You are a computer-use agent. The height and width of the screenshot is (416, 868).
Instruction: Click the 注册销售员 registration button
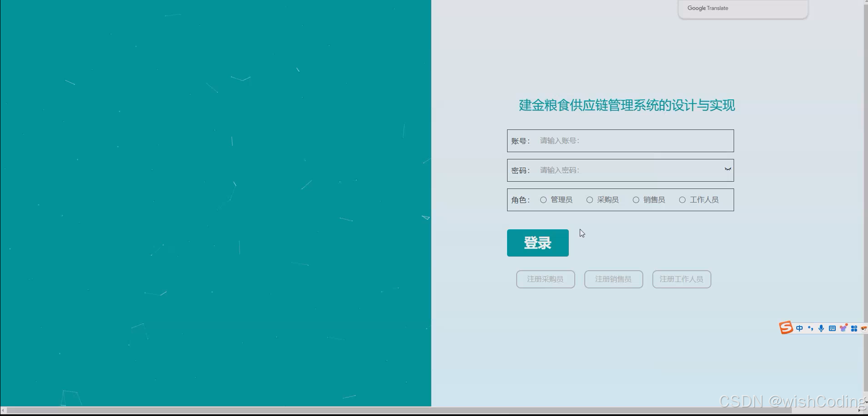(613, 279)
